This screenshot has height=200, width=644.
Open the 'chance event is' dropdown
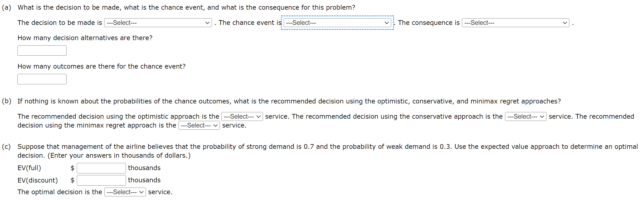point(337,23)
